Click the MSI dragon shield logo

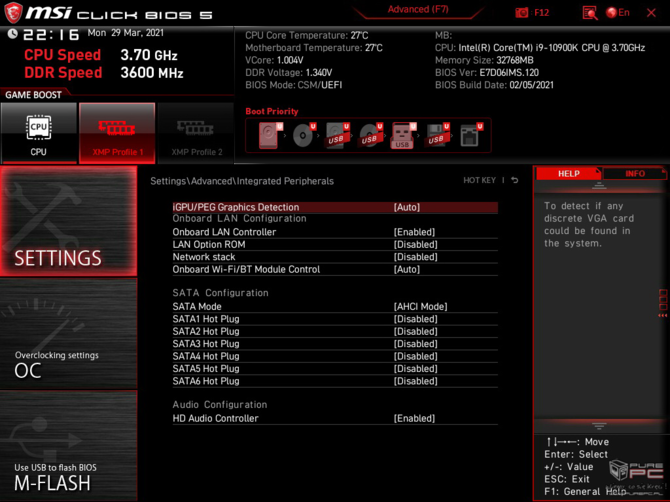(13, 12)
